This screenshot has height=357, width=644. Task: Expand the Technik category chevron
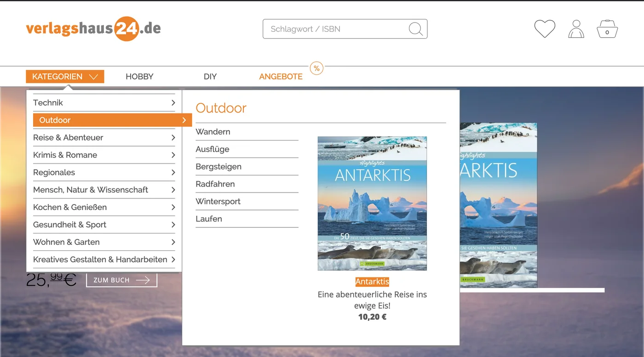coord(173,103)
